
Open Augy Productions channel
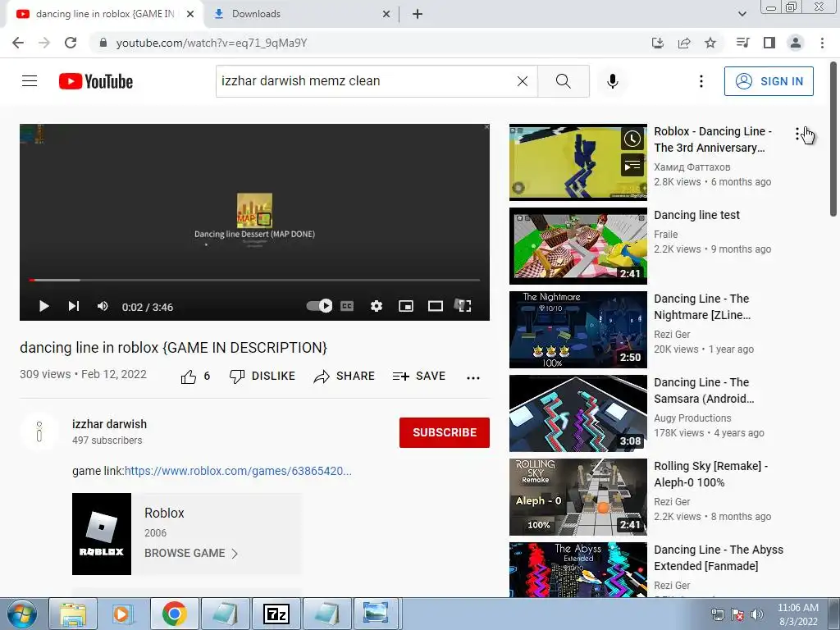click(x=692, y=418)
